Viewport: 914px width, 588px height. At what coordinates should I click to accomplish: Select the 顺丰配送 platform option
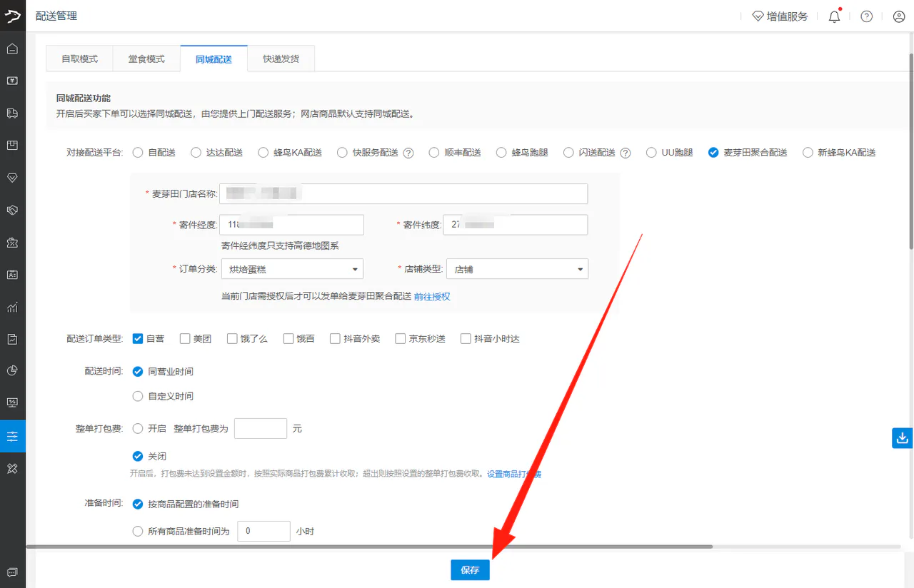click(x=433, y=153)
